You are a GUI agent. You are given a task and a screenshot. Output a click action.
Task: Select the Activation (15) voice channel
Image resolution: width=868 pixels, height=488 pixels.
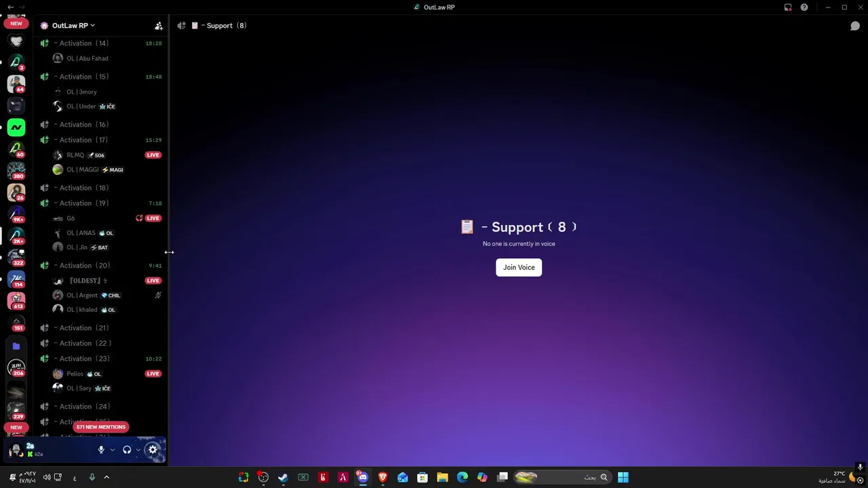(x=102, y=77)
